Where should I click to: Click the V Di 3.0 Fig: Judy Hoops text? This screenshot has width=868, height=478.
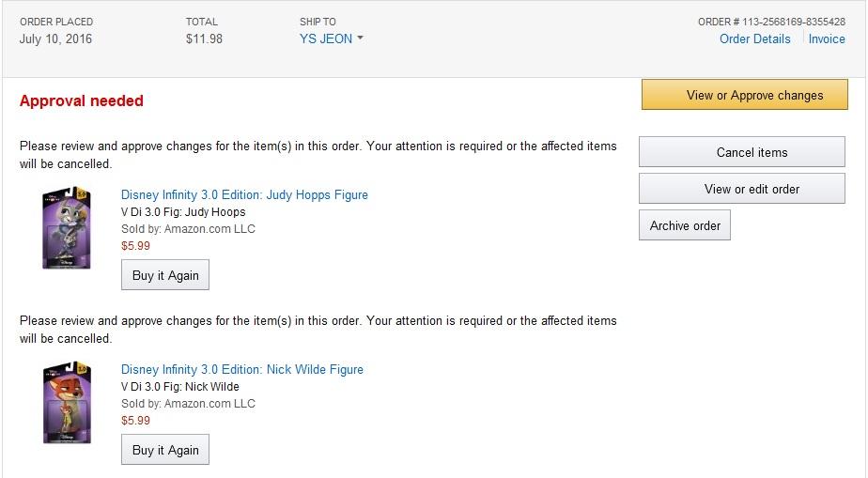click(x=183, y=211)
